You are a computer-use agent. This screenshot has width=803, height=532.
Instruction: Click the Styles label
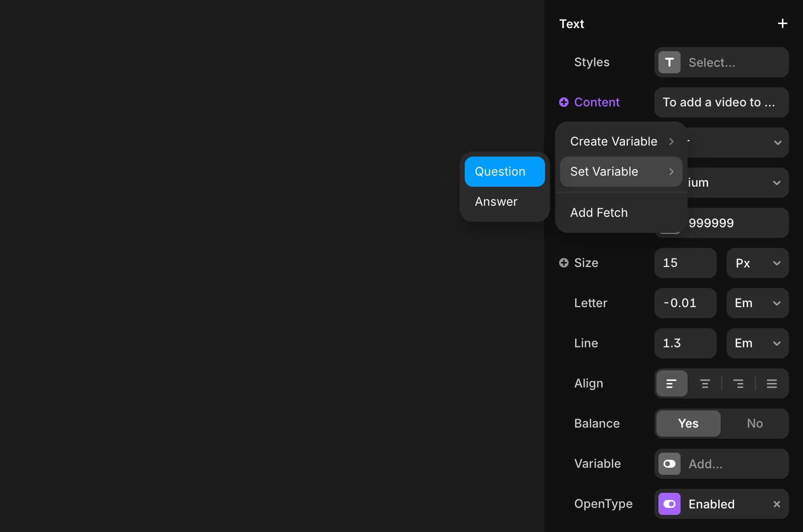click(592, 62)
